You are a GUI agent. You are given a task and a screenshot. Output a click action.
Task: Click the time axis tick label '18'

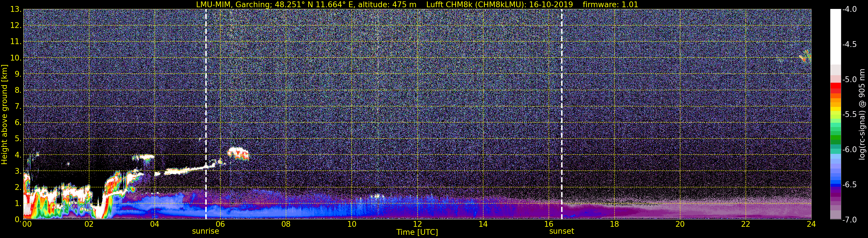click(x=615, y=224)
